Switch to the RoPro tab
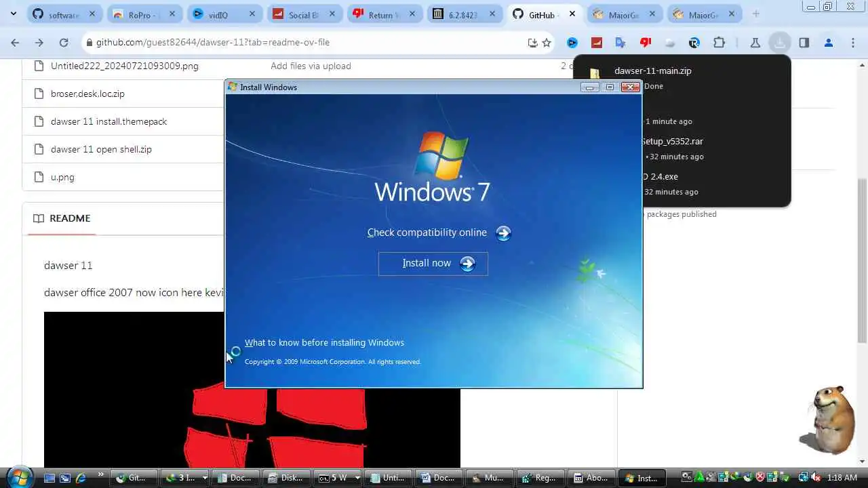Screen dimensions: 868x488 [x=144, y=14]
